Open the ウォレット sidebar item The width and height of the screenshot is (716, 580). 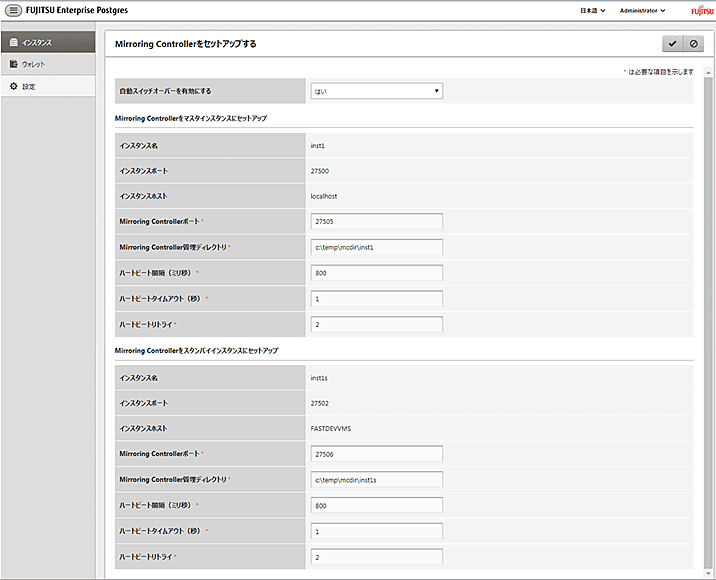coord(48,64)
